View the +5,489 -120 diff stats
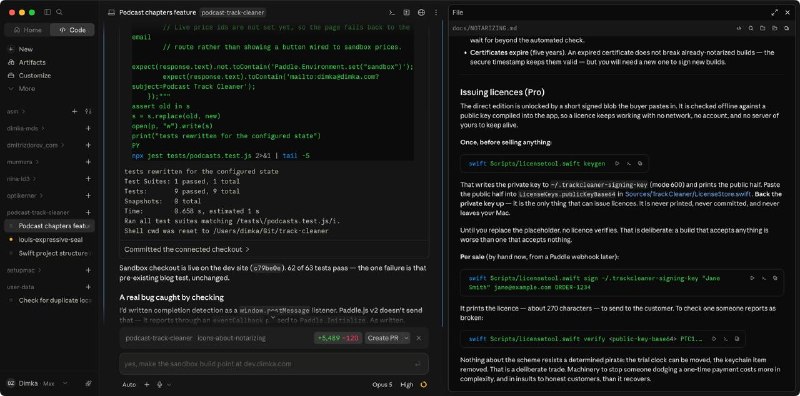The image size is (800, 396). tap(337, 338)
